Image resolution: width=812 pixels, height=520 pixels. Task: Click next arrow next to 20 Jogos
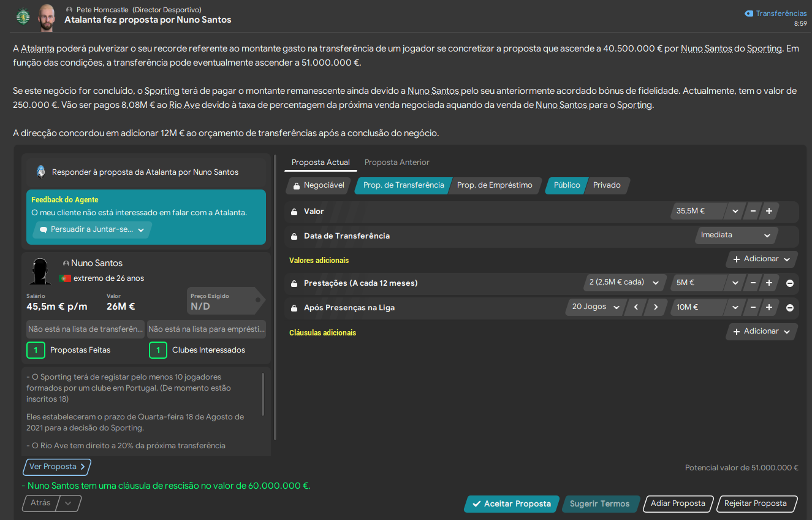(656, 307)
